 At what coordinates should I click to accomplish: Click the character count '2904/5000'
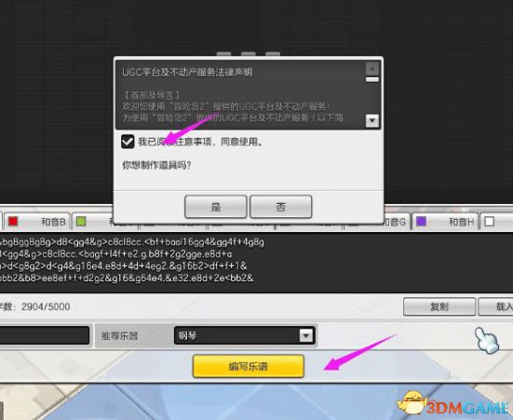click(46, 306)
